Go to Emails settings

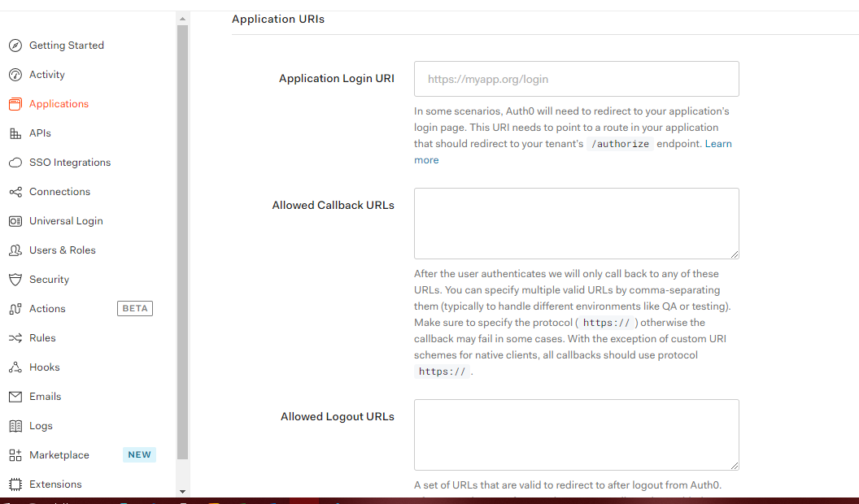45,396
